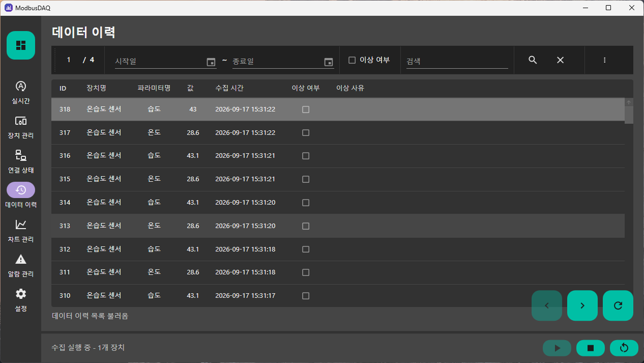Select row ID 317

(x=65, y=133)
